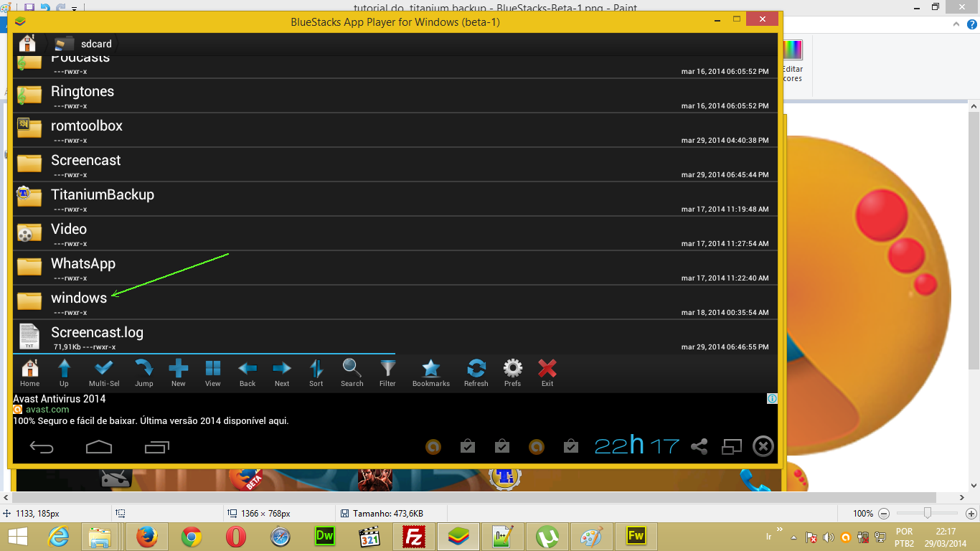This screenshot has width=980, height=551.
Task: Tap the Up arrow toolbar icon
Action: click(x=65, y=373)
